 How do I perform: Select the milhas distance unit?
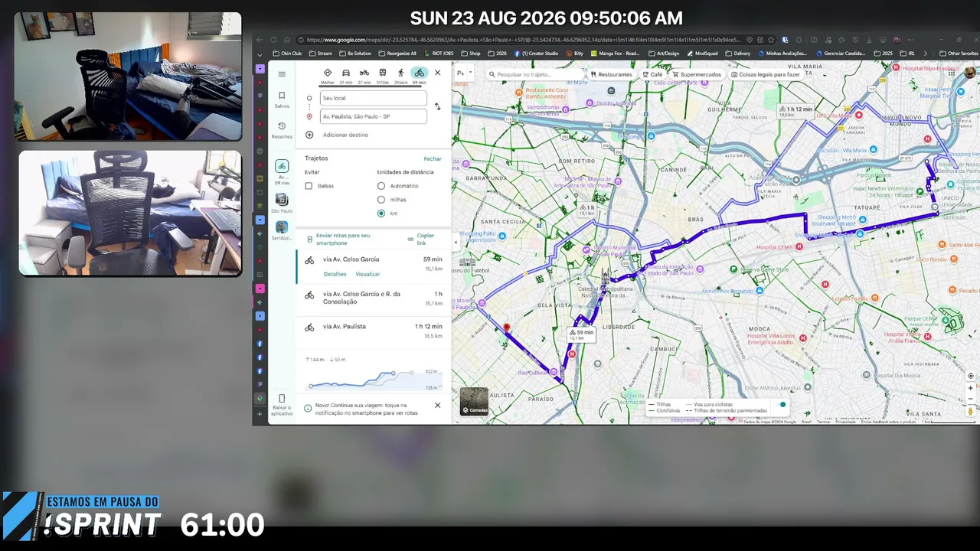(x=381, y=200)
